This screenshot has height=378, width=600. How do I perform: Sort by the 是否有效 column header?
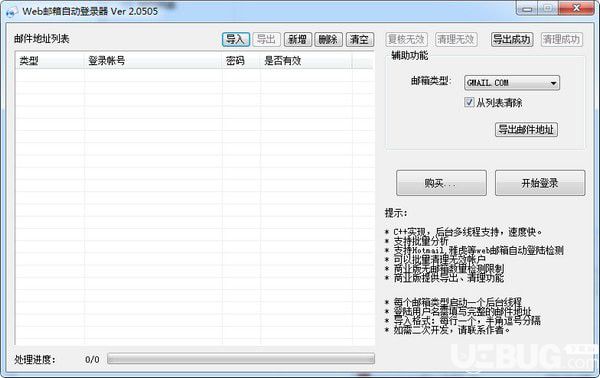click(306, 61)
